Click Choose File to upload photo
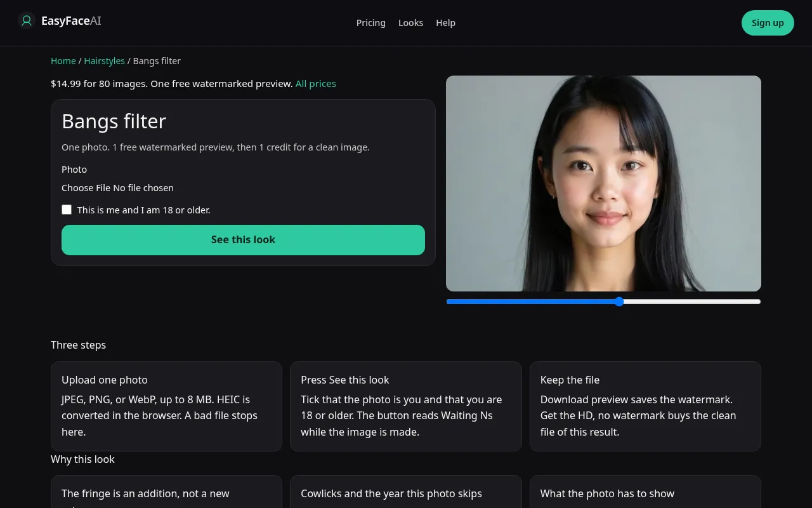 (117, 188)
